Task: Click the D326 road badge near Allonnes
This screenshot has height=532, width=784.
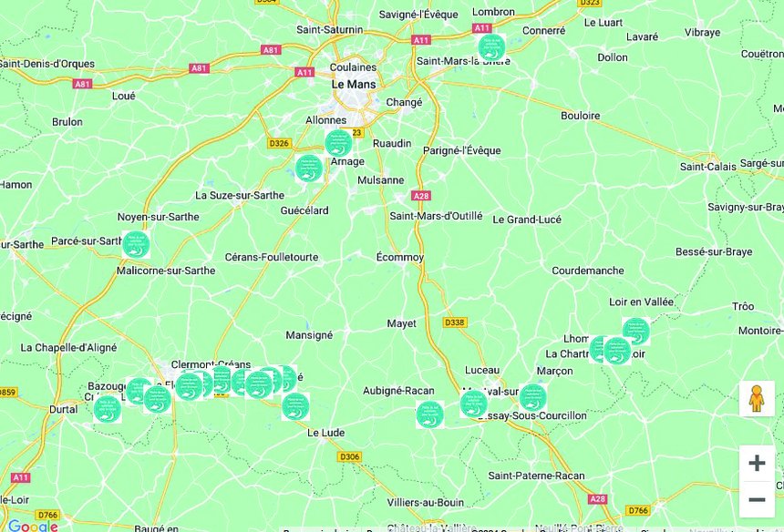Action: pos(280,143)
